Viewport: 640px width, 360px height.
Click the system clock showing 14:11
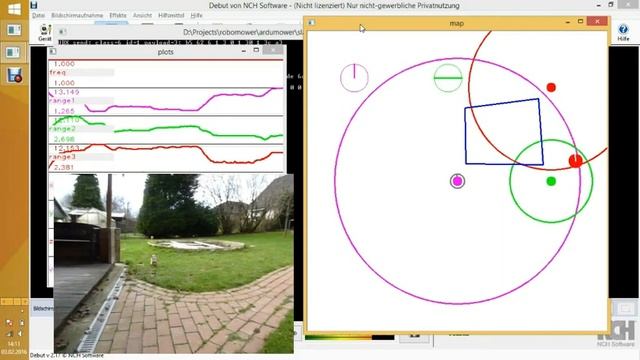pyautogui.click(x=13, y=344)
